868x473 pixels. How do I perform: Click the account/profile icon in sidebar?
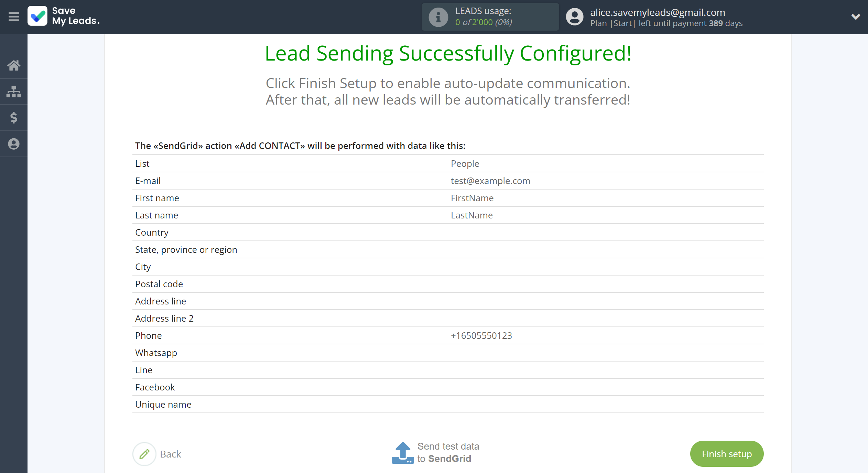point(14,143)
